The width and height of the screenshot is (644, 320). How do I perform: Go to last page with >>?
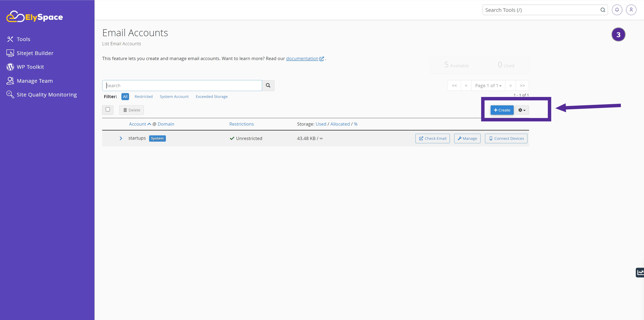(522, 86)
